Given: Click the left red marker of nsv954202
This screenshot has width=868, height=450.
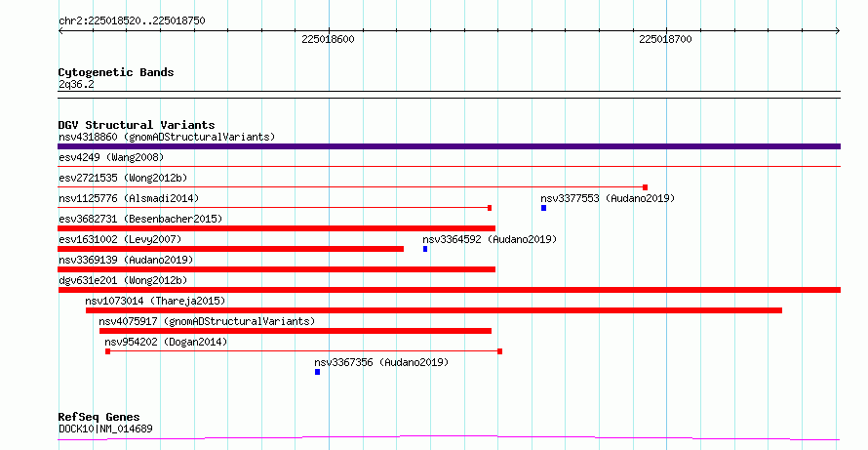Looking at the screenshot, I should click(x=107, y=351).
